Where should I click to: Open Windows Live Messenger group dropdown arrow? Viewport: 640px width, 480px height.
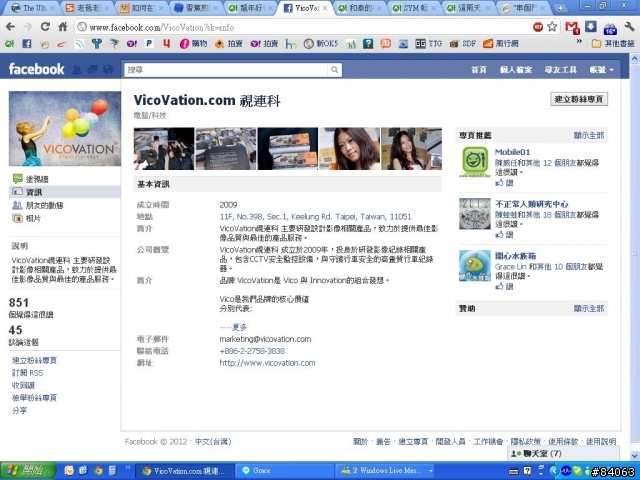point(431,471)
